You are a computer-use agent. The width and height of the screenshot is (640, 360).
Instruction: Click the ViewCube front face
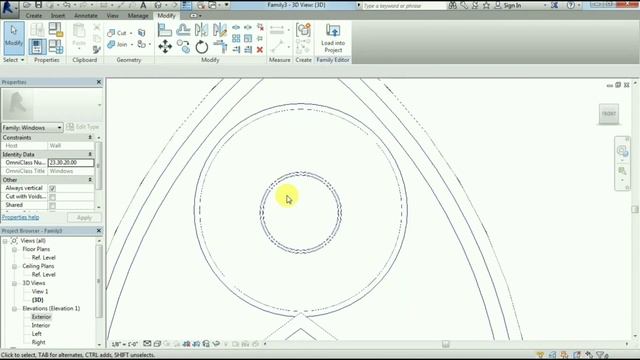pos(609,114)
